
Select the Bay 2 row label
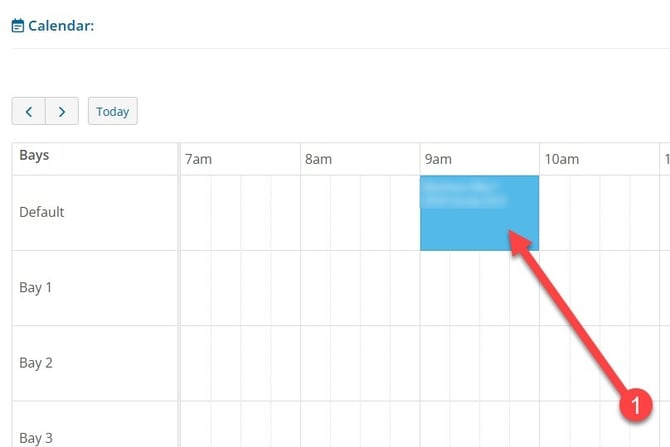[x=36, y=363]
